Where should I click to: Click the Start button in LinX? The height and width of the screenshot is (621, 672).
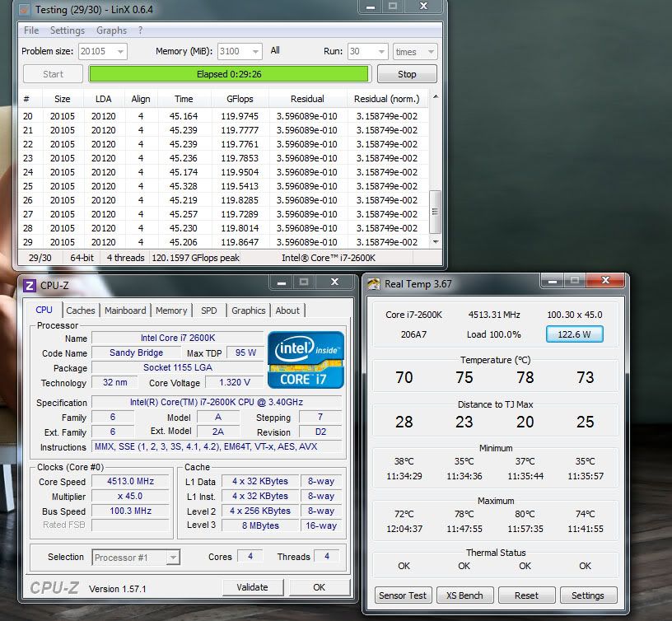coord(53,74)
